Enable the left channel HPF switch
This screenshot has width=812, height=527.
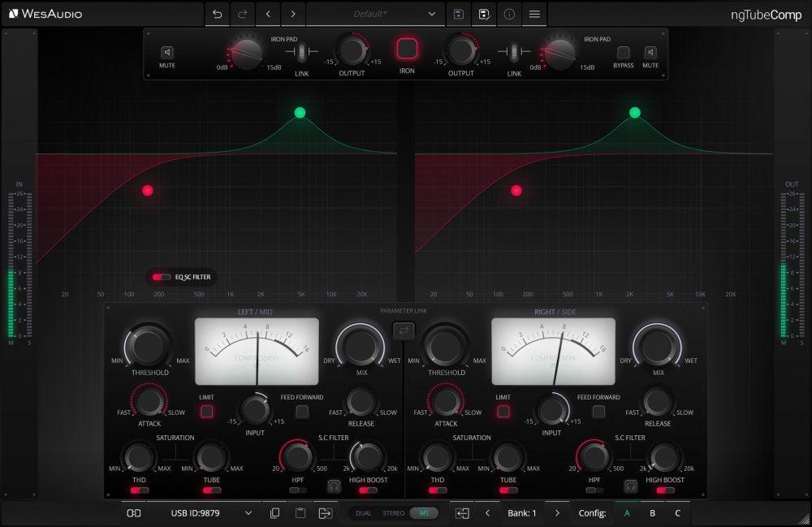(x=298, y=490)
